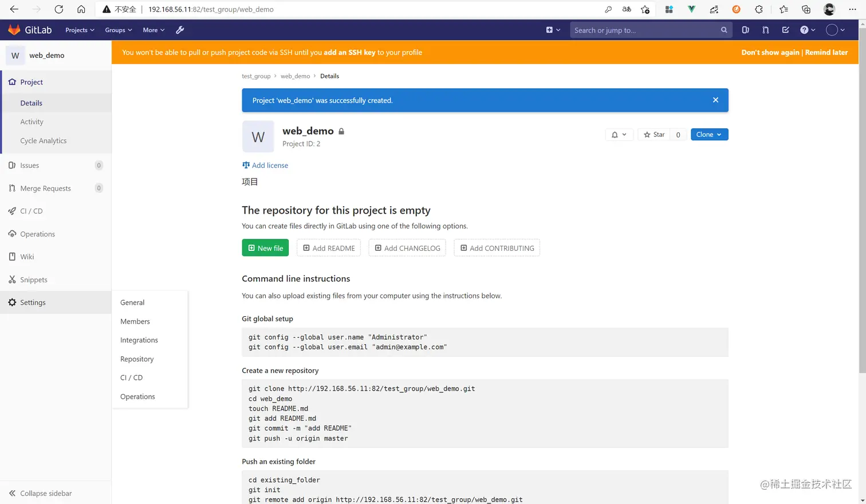866x504 pixels.
Task: Select Integrations in the Settings flyout
Action: [x=150, y=340]
